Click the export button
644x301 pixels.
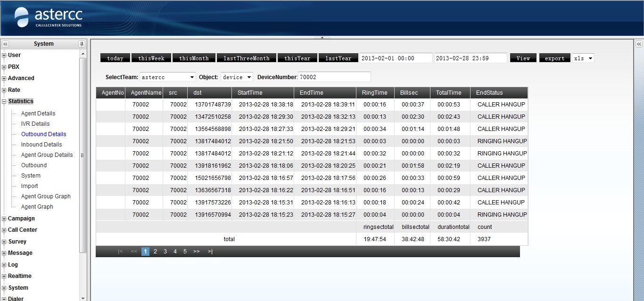click(554, 58)
